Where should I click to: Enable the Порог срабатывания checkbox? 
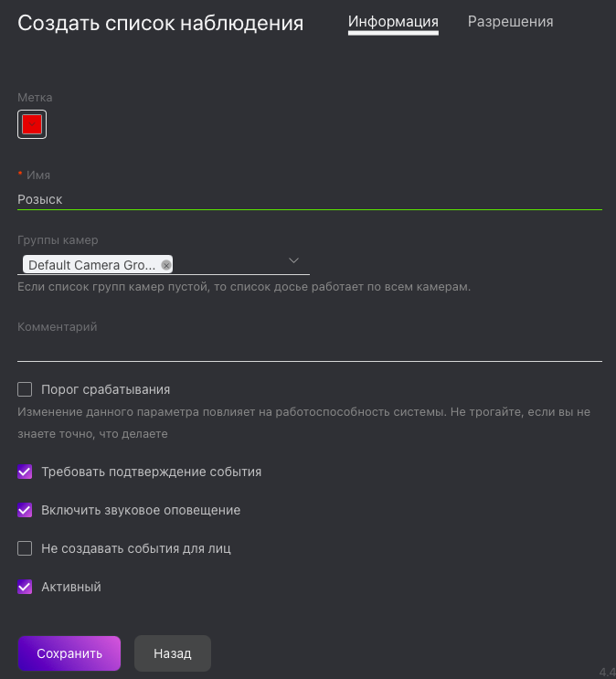click(25, 389)
